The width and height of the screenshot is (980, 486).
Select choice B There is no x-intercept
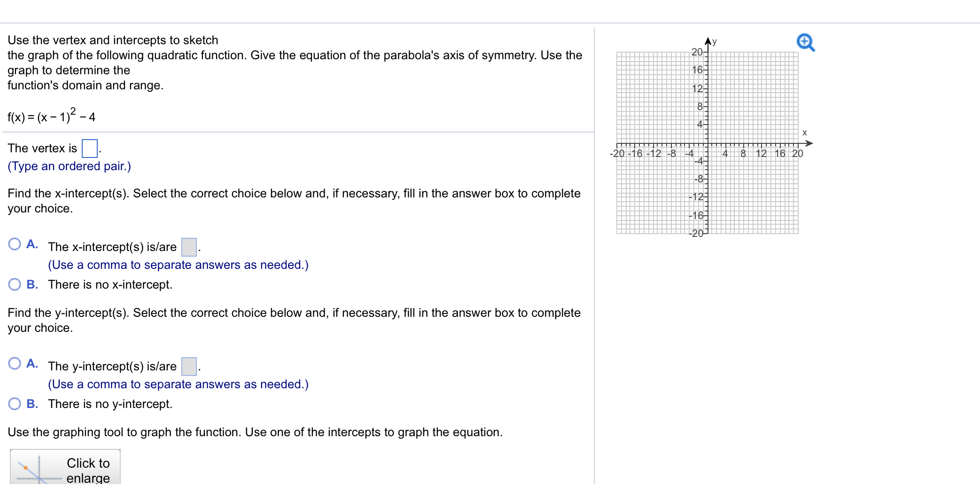tap(14, 284)
